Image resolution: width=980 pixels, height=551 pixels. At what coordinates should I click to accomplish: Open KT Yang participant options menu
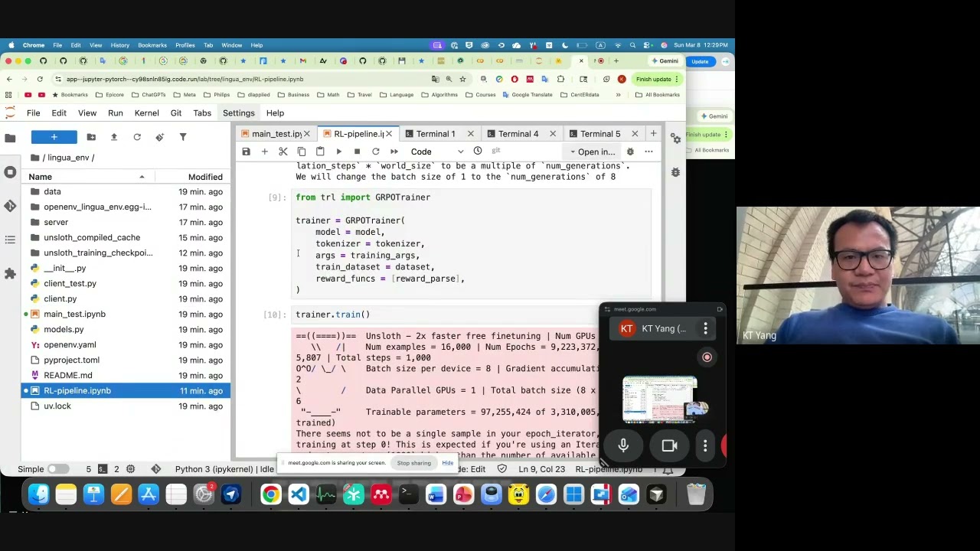coord(705,328)
